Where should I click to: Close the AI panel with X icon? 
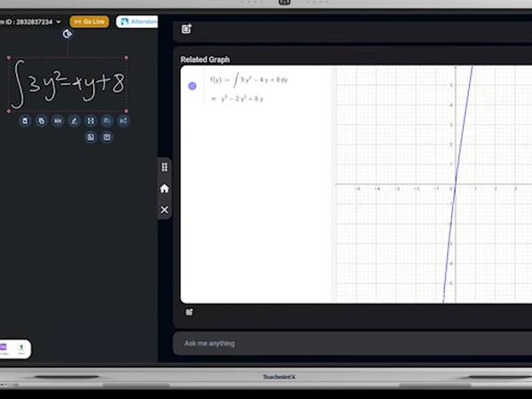point(164,209)
